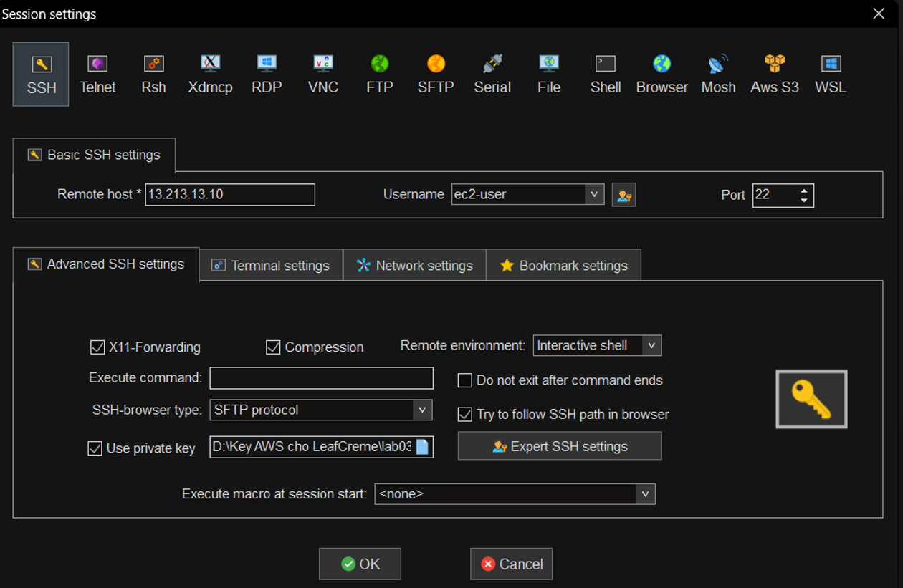Click the OK button
The image size is (903, 588).
pyautogui.click(x=360, y=564)
